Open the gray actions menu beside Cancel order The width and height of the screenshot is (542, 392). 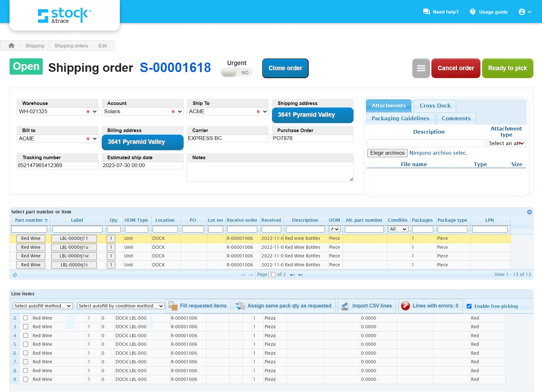point(421,68)
